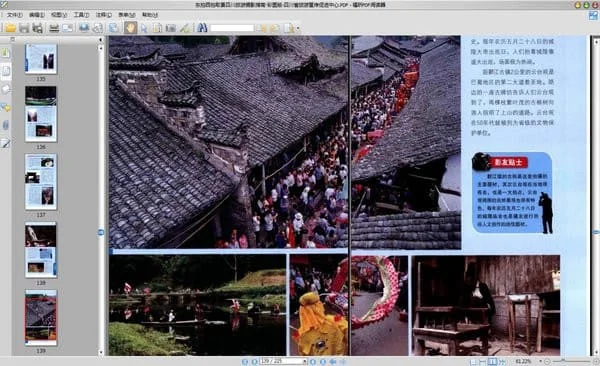Select single page layout view
600x366 pixels.
pyautogui.click(x=473, y=361)
